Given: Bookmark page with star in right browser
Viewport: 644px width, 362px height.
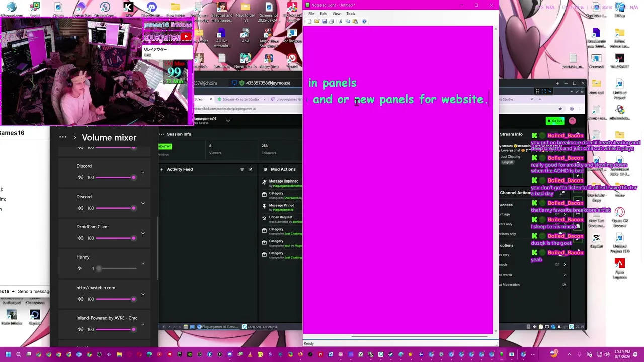Looking at the screenshot, I should (560, 109).
